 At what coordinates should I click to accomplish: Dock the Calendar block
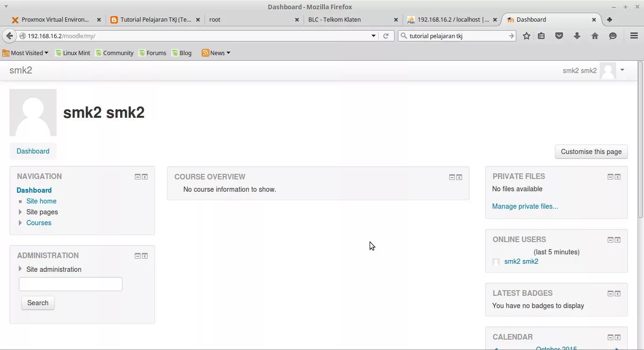[x=618, y=338]
